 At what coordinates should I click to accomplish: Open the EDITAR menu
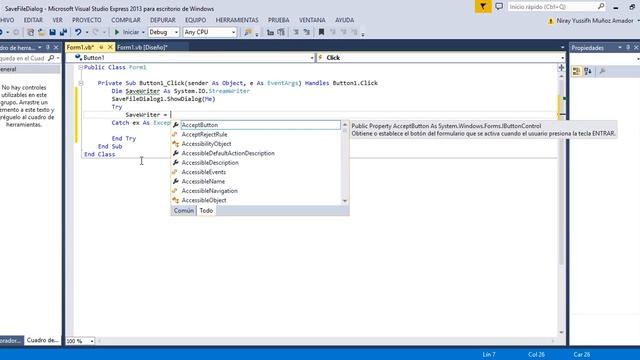click(x=33, y=20)
